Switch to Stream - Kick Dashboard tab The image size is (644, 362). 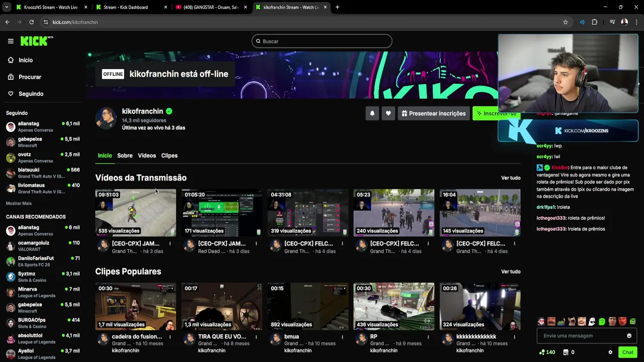[x=131, y=7]
